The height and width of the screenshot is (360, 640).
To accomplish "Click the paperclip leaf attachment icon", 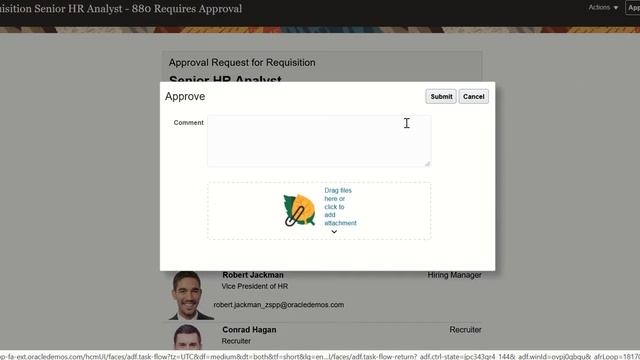I will click(x=300, y=210).
